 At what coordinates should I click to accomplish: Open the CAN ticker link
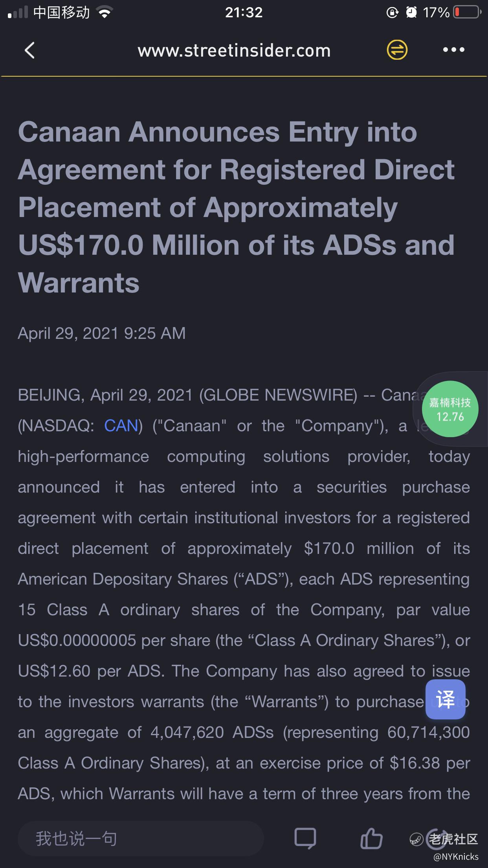click(121, 426)
